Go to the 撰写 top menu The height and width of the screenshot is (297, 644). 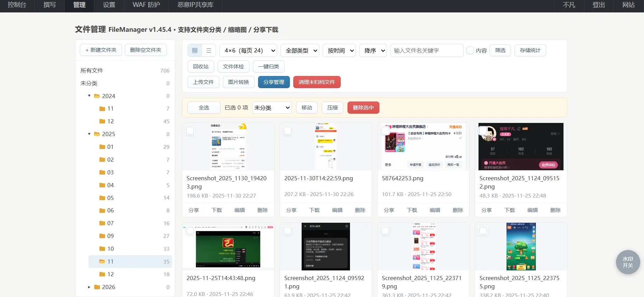tap(49, 5)
